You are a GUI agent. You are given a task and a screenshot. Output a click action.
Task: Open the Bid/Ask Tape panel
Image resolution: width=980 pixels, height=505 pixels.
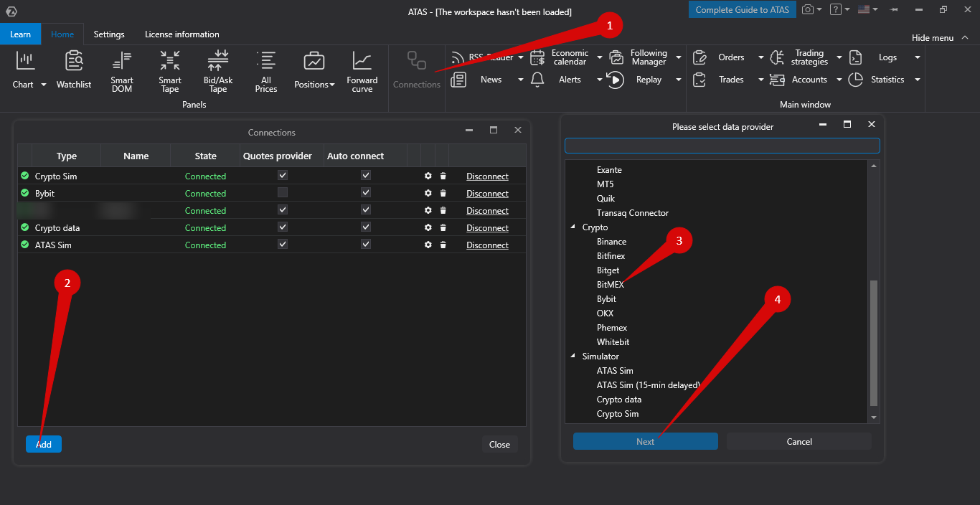(x=218, y=71)
